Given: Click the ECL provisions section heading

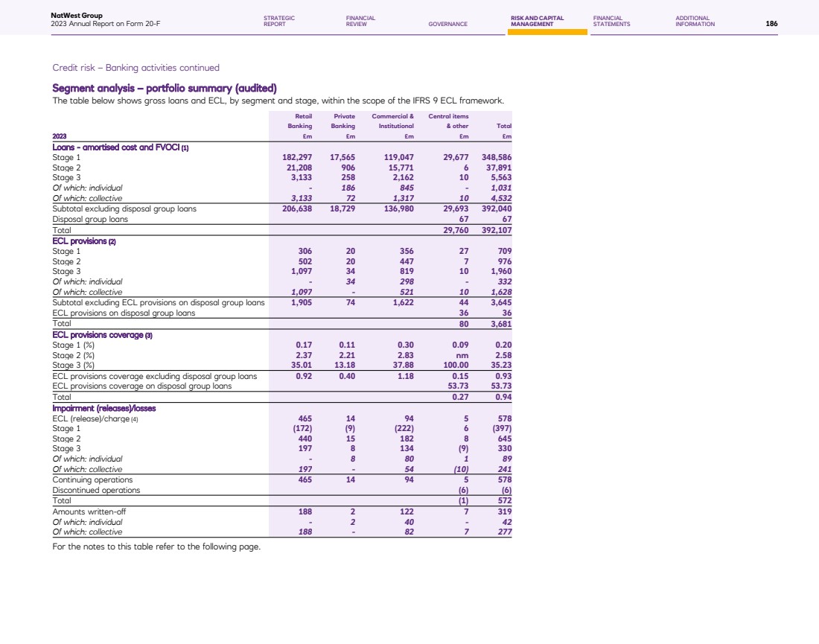Looking at the screenshot, I should (x=84, y=241).
